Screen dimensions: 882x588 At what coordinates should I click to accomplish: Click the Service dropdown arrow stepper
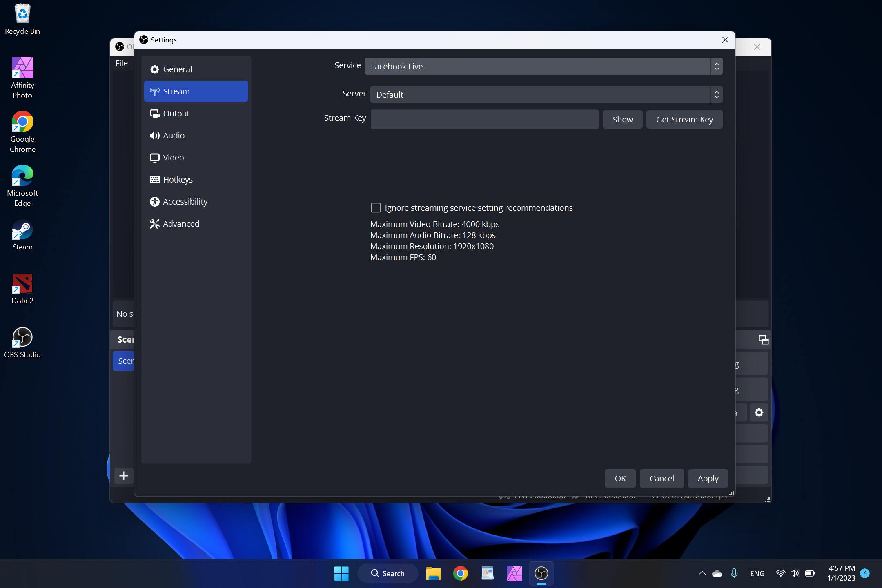pos(717,66)
